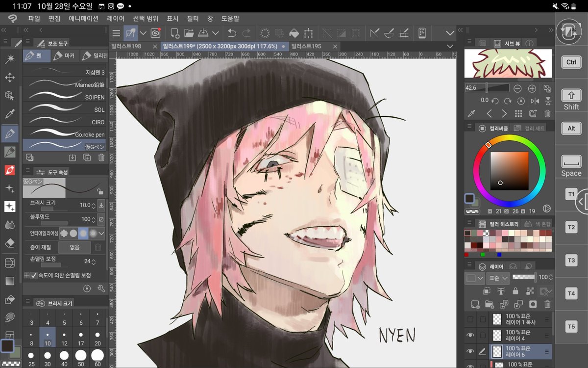The height and width of the screenshot is (368, 588).
Task: Choose the Blend (droplets) tool
Action: tap(10, 225)
